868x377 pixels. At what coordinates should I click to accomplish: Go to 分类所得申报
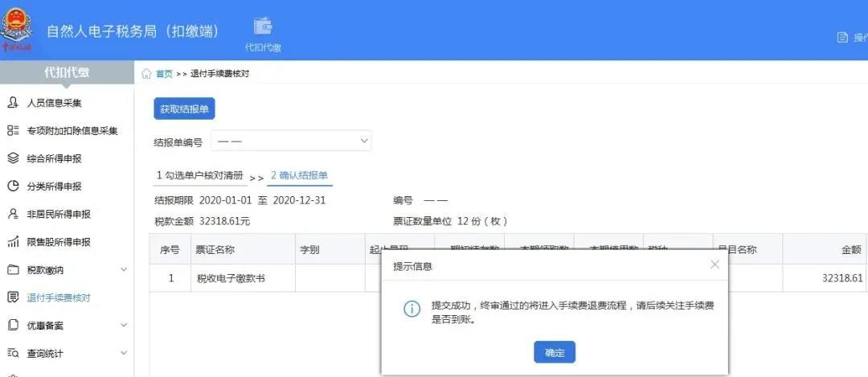click(x=55, y=186)
